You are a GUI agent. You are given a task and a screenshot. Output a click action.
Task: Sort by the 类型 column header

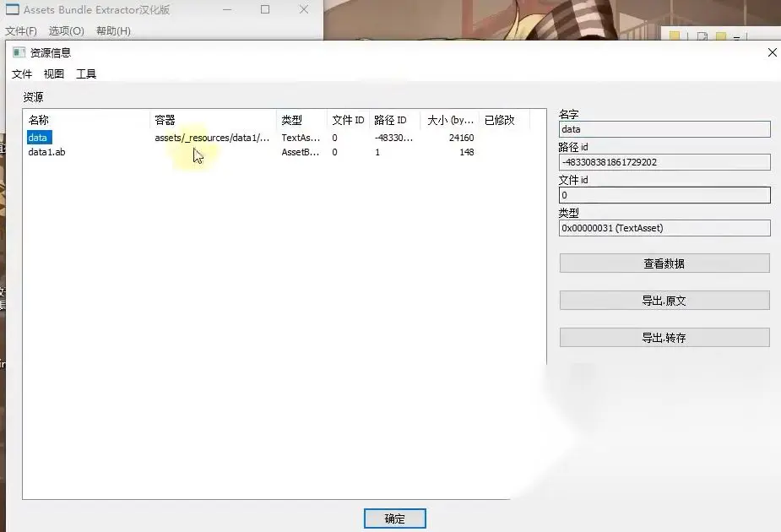click(301, 120)
